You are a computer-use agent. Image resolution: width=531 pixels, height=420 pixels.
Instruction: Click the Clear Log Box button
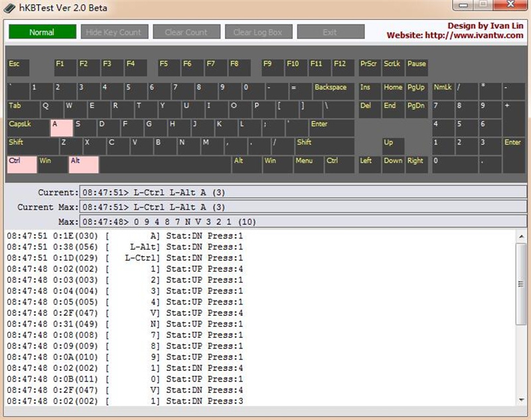pos(258,32)
